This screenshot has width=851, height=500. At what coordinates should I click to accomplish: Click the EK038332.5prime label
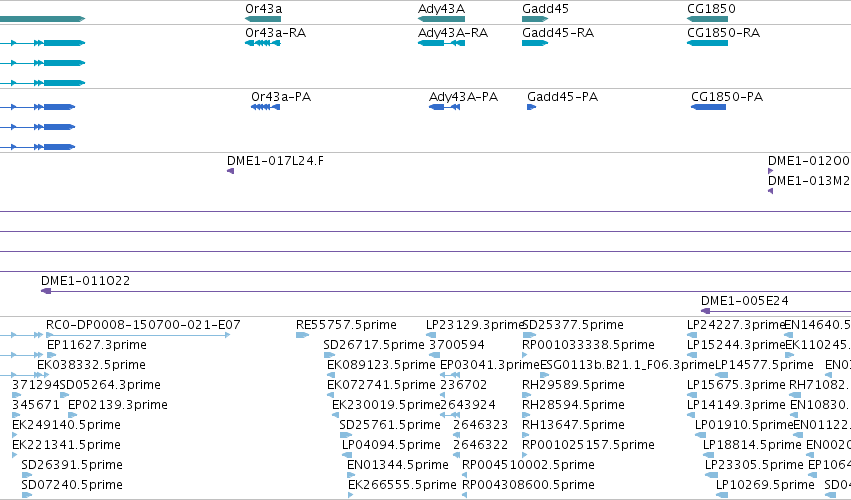[91, 365]
